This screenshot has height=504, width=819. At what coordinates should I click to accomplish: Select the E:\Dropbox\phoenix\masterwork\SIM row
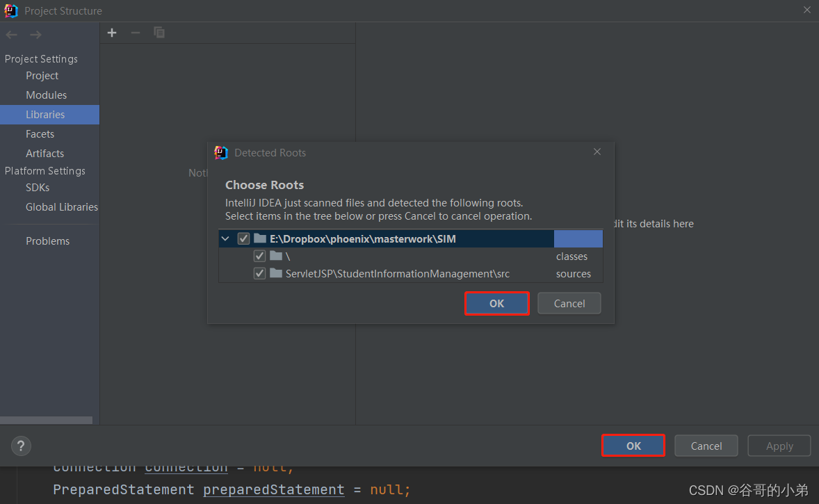[x=411, y=238]
